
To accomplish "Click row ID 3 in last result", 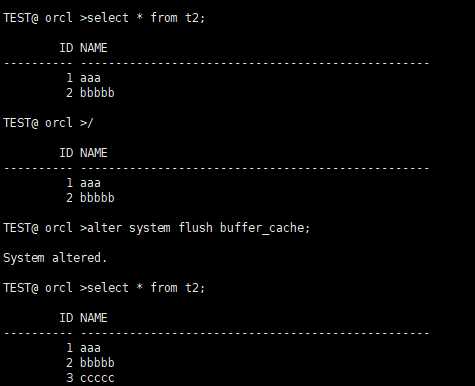I will coord(69,378).
